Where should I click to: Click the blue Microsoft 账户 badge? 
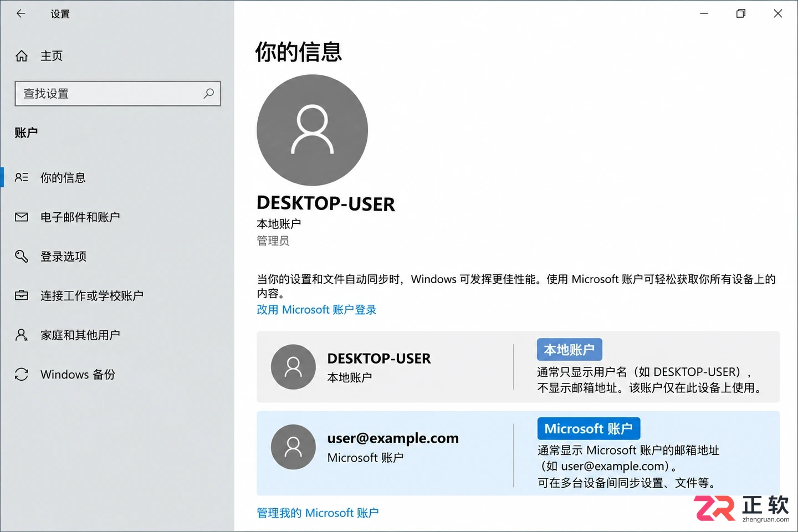coord(589,428)
